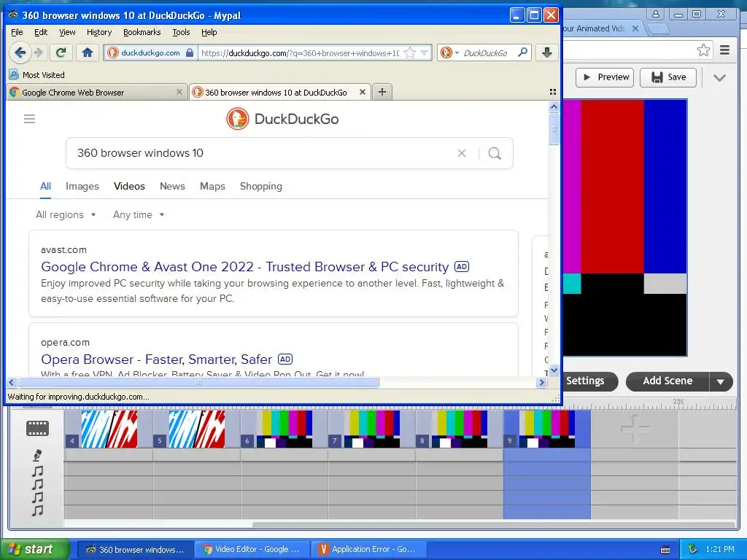Click the Mypal back arrow button
747x560 pixels.
20,52
